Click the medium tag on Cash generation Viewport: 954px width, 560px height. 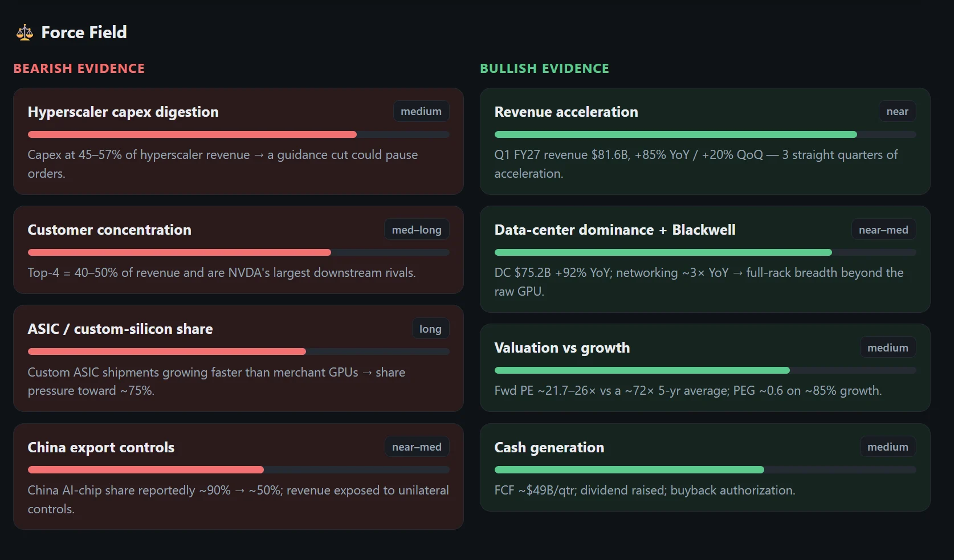(888, 447)
